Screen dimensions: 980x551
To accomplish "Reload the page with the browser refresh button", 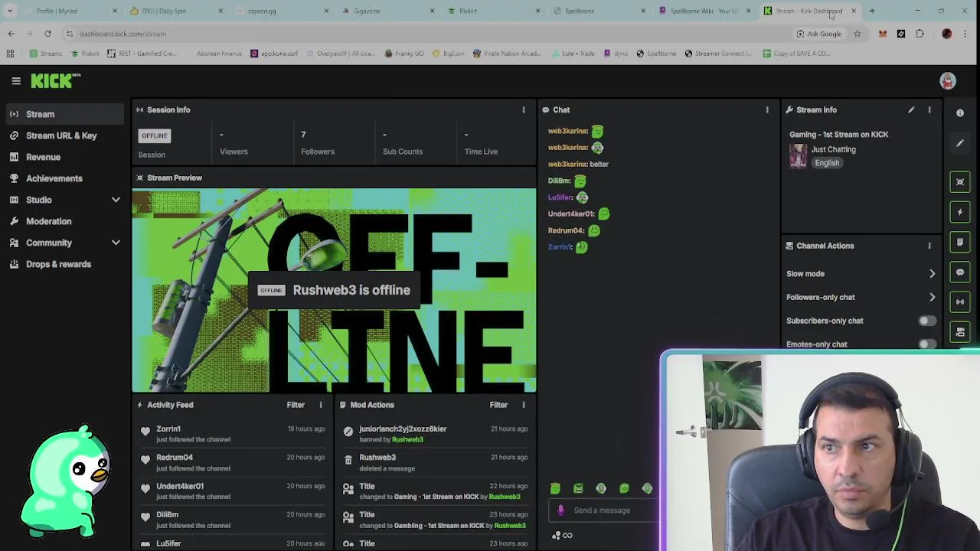I will pos(47,34).
